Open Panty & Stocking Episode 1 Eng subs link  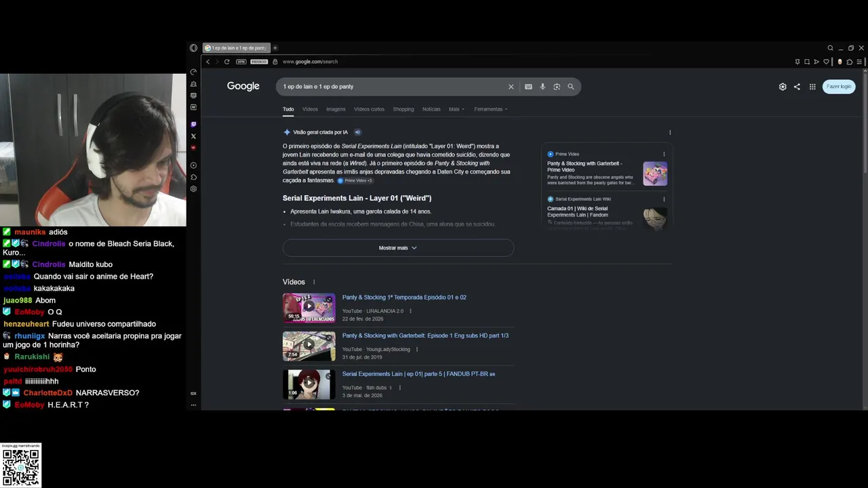[425, 335]
